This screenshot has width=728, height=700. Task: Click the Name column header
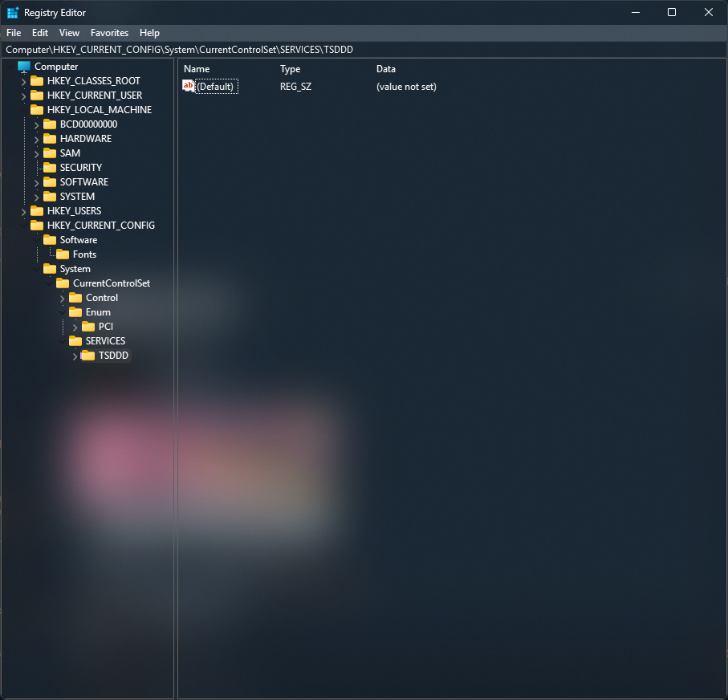(x=197, y=69)
